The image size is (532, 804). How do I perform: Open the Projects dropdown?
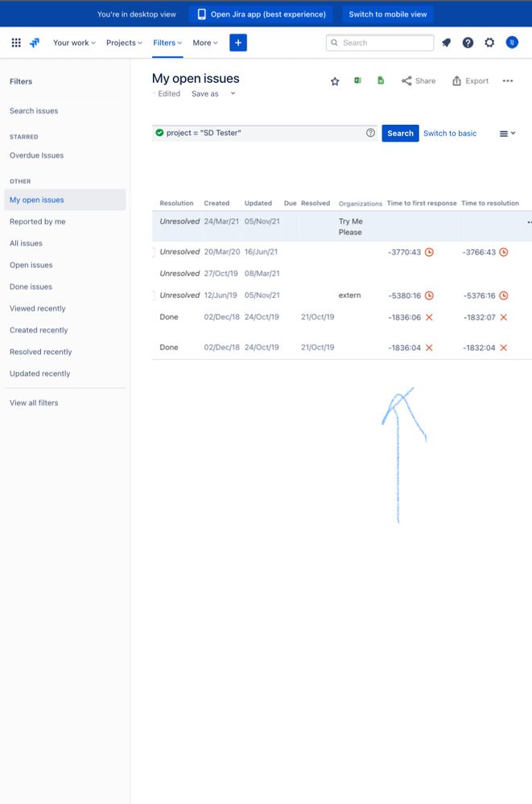point(124,43)
